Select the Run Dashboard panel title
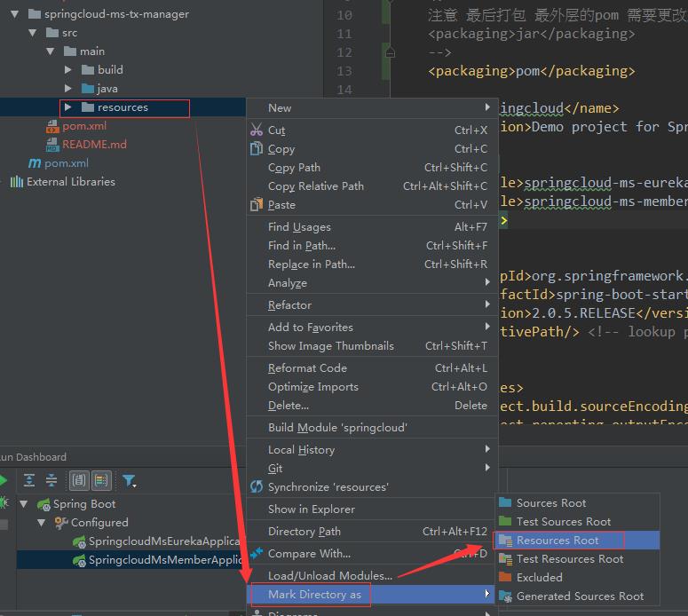Viewport: 688px width, 616px height. click(33, 457)
